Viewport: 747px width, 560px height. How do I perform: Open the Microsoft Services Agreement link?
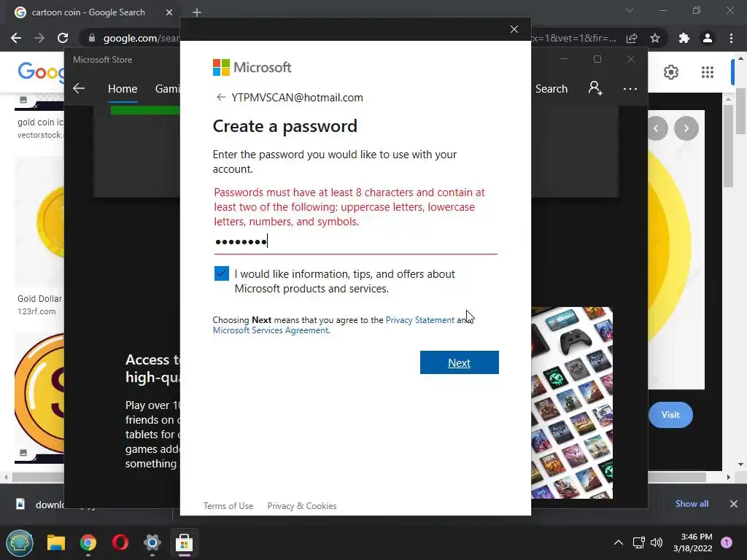pyautogui.click(x=271, y=330)
